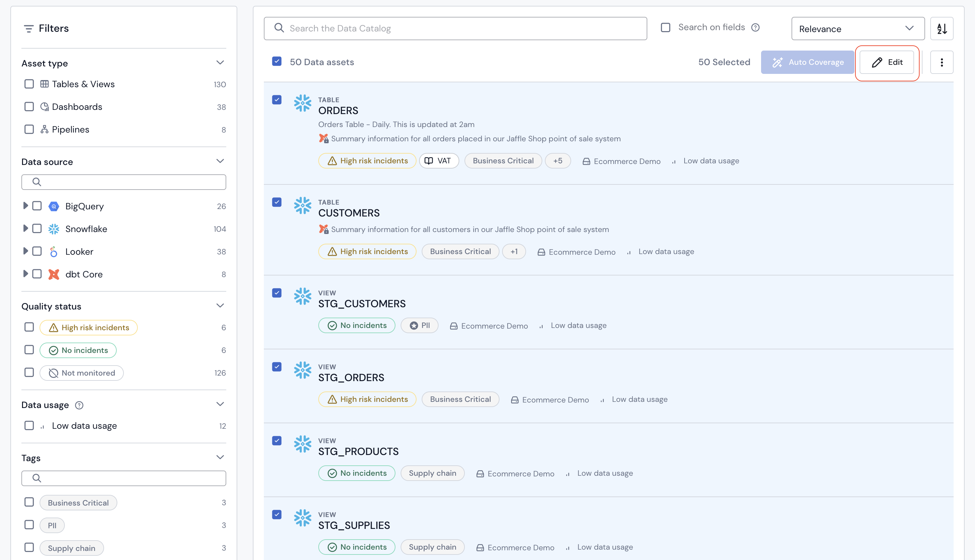Click the Filters icon in sidebar header
975x560 pixels.
(x=29, y=29)
